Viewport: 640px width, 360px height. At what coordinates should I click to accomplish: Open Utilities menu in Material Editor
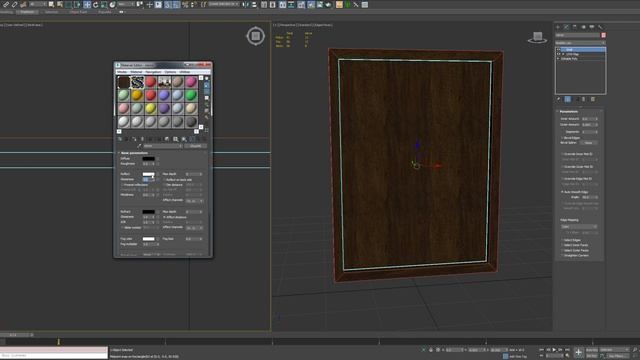185,72
